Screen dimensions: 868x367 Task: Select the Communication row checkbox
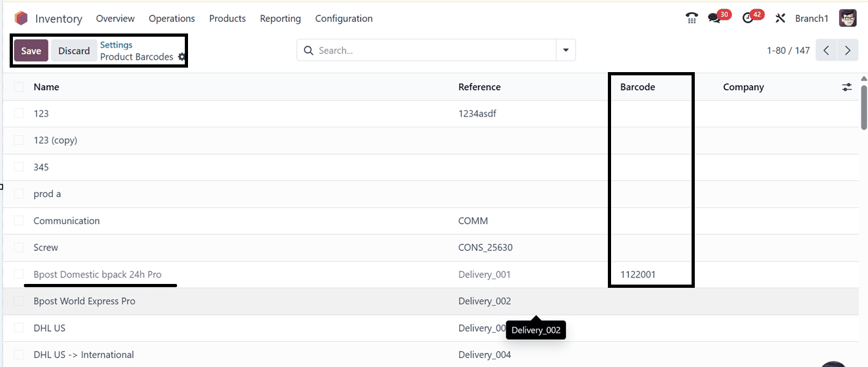[19, 221]
